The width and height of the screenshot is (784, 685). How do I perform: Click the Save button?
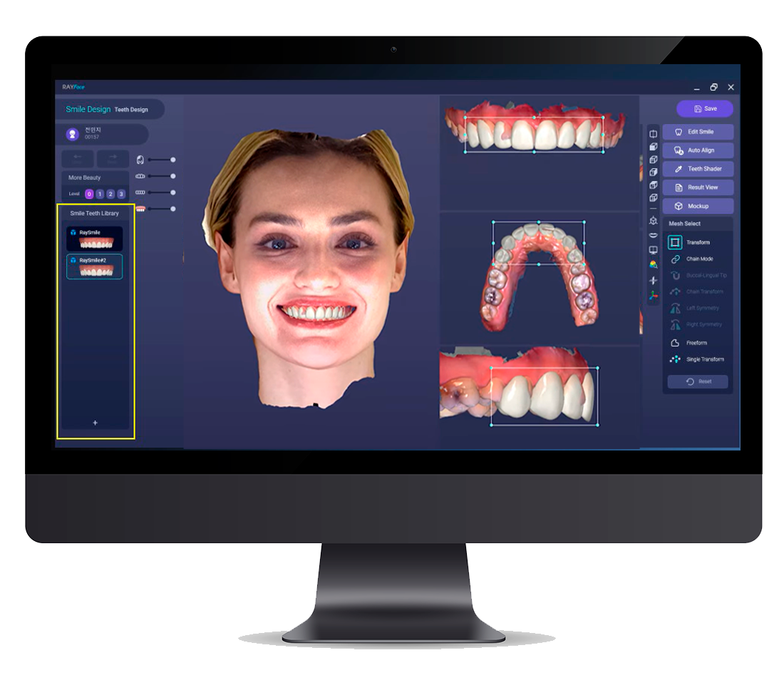[x=704, y=108]
